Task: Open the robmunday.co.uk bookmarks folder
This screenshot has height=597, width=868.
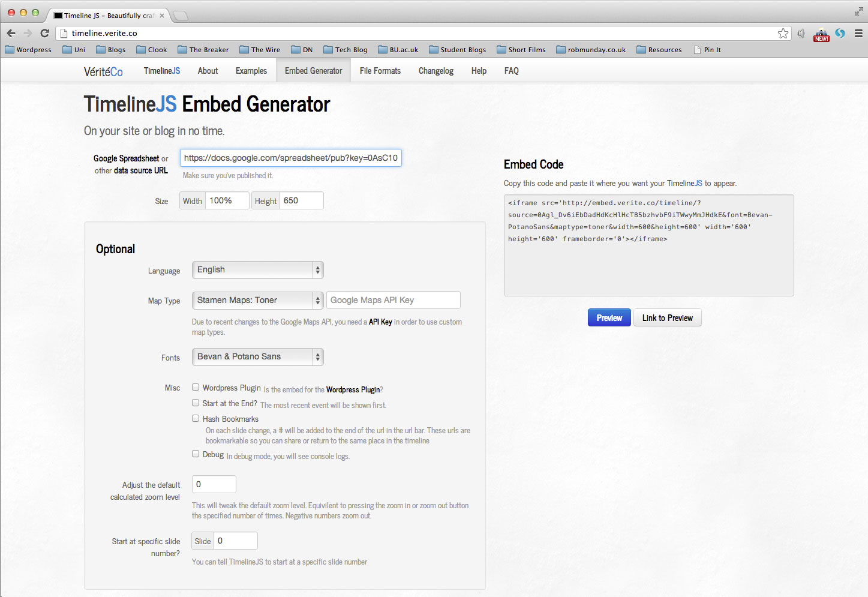Action: point(591,50)
